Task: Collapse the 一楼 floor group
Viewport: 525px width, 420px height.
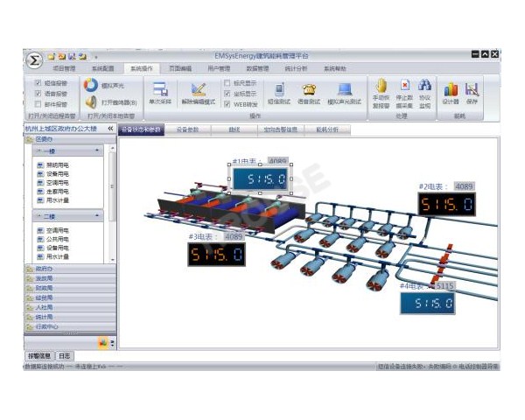Action: pos(97,150)
